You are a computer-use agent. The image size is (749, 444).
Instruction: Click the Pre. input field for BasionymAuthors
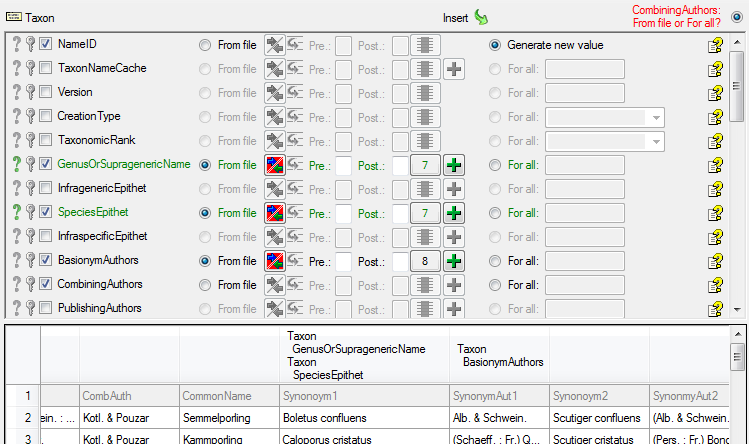coord(343,261)
